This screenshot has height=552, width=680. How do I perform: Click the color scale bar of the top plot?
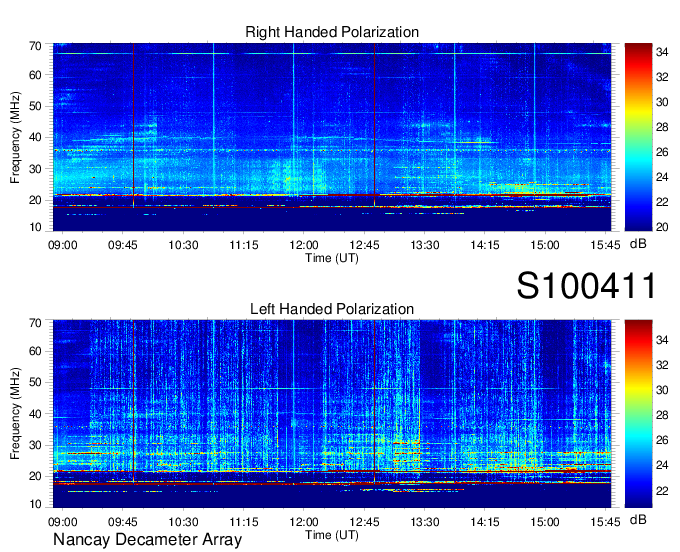click(638, 137)
